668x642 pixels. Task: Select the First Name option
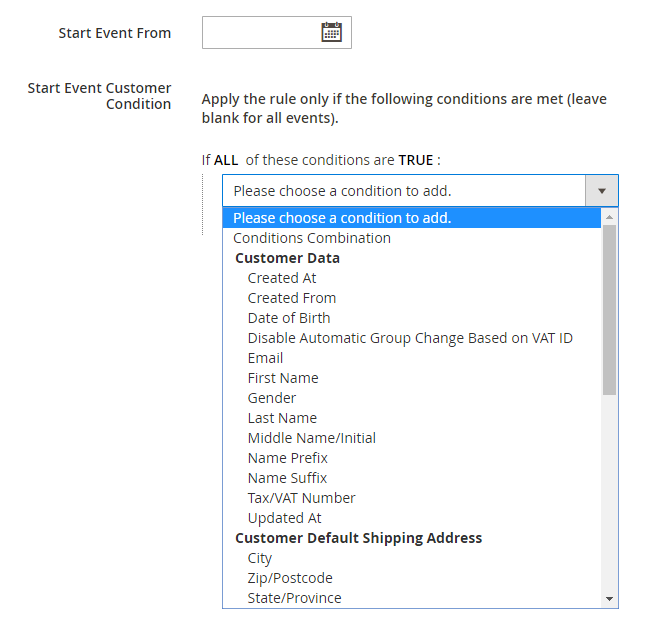coord(283,378)
